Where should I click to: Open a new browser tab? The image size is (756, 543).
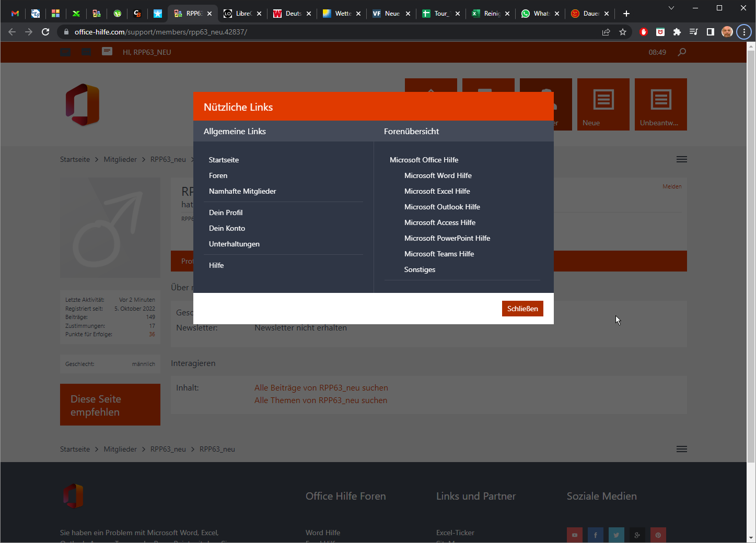[x=626, y=14]
